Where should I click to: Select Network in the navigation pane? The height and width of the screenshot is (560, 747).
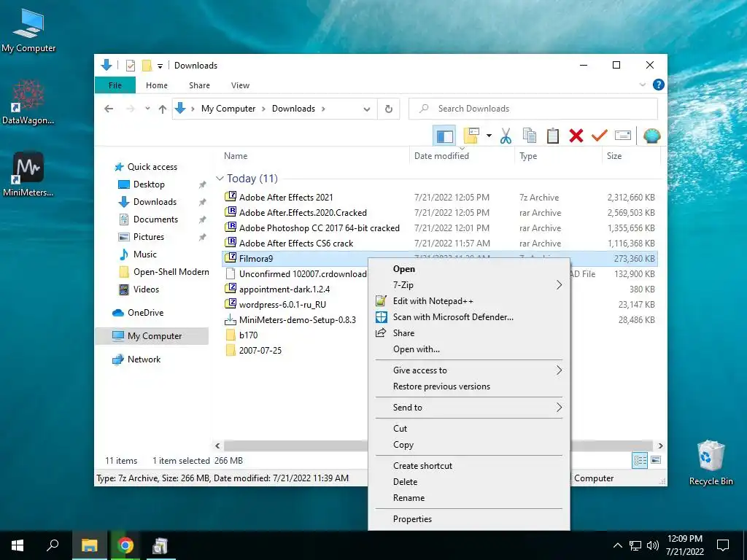[144, 359]
